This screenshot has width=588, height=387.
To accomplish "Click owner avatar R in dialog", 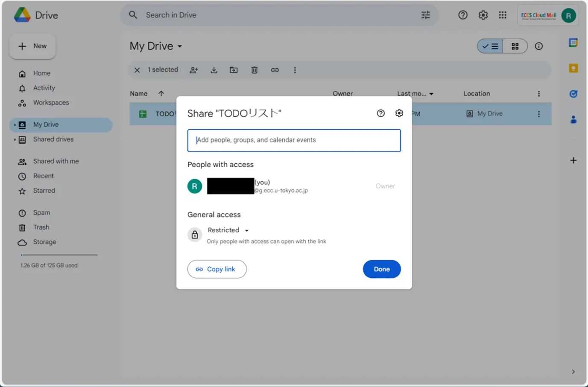I will (x=195, y=186).
